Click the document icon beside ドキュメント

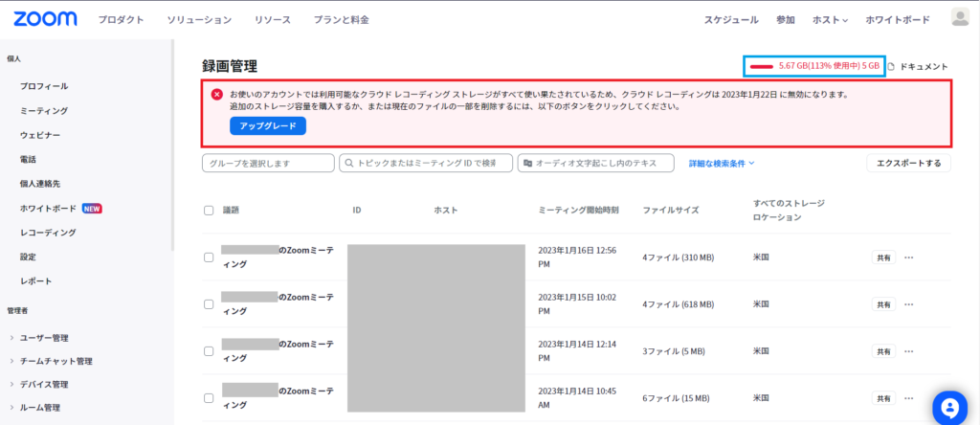pos(891,67)
